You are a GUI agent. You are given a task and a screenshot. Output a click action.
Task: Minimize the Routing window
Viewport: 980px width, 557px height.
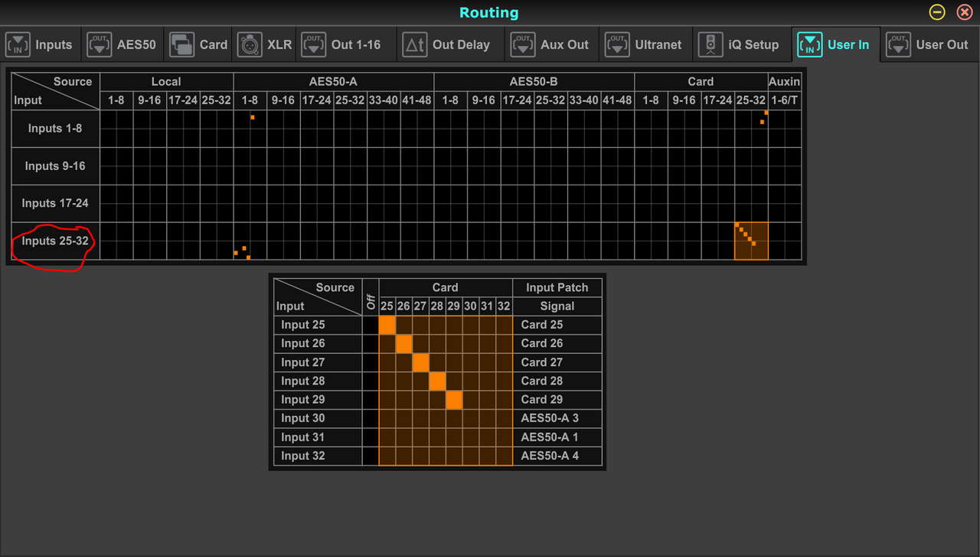coord(937,12)
